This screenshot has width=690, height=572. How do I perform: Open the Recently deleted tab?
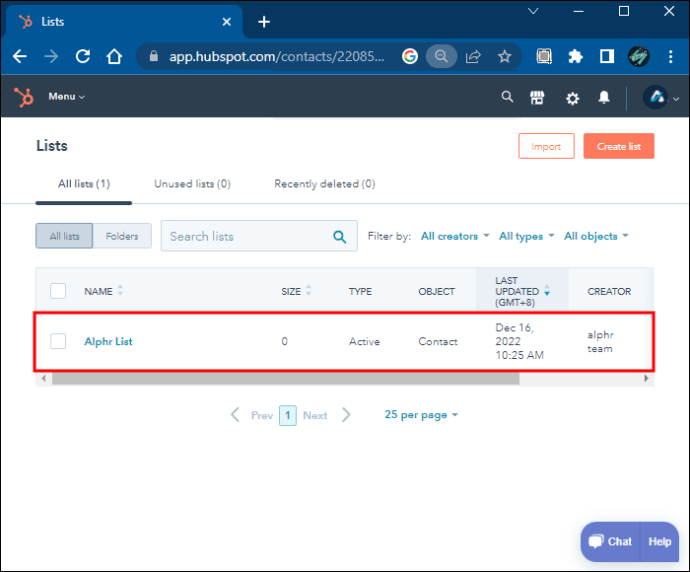click(324, 184)
